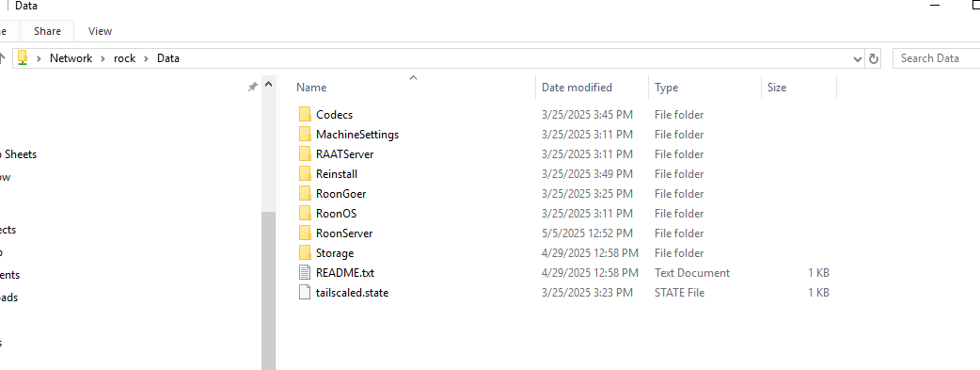Select the Reinstall folder name

coord(337,174)
